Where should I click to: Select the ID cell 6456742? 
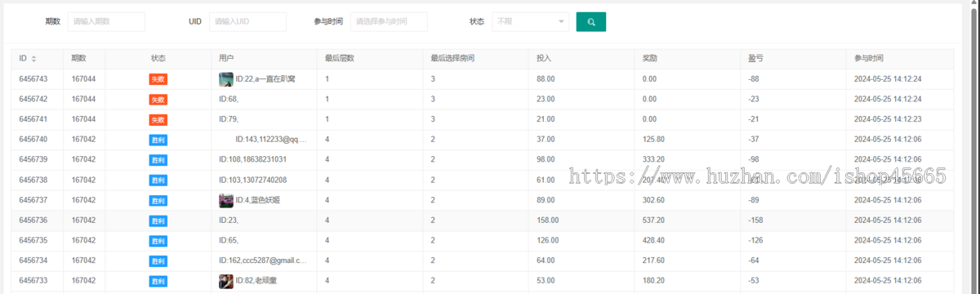(33, 100)
